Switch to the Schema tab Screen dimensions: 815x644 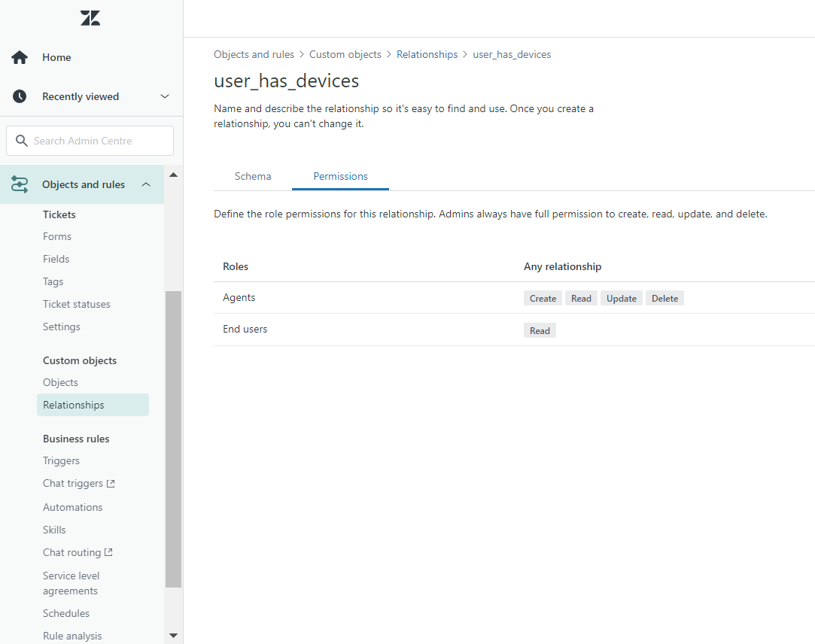click(x=253, y=176)
